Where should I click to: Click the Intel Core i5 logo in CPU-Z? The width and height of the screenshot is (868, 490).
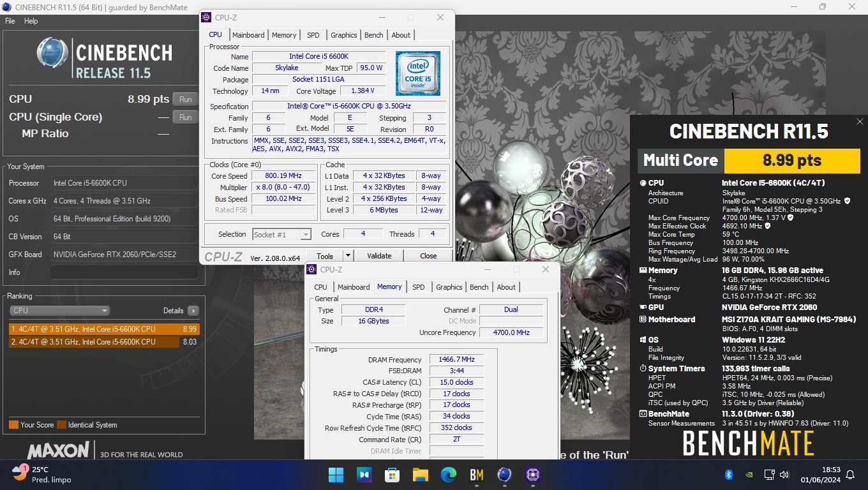418,73
